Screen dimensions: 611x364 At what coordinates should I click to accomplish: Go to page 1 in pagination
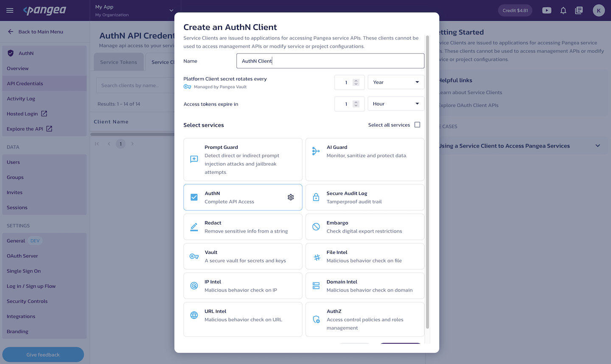121,144
